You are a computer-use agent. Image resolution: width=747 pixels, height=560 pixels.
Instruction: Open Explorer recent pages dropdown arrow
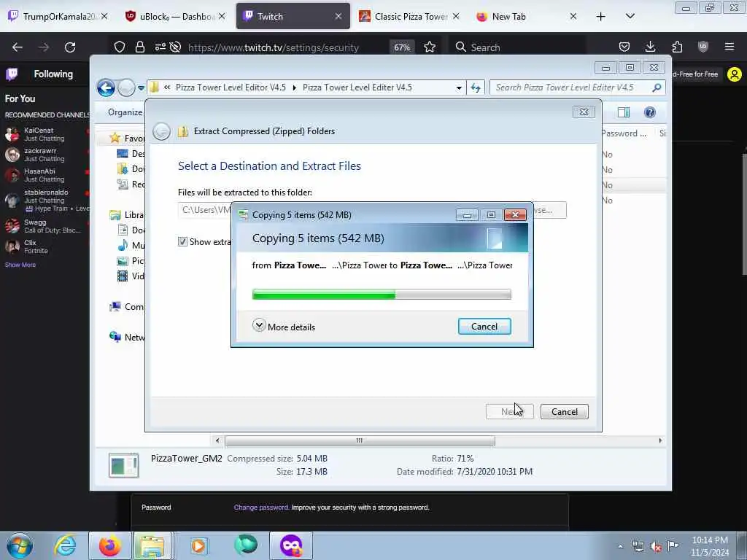(141, 88)
